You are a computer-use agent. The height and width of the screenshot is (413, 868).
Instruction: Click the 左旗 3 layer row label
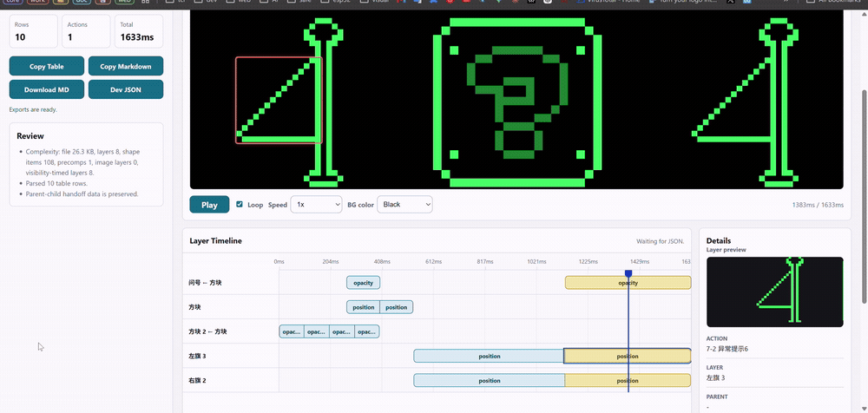coord(198,356)
